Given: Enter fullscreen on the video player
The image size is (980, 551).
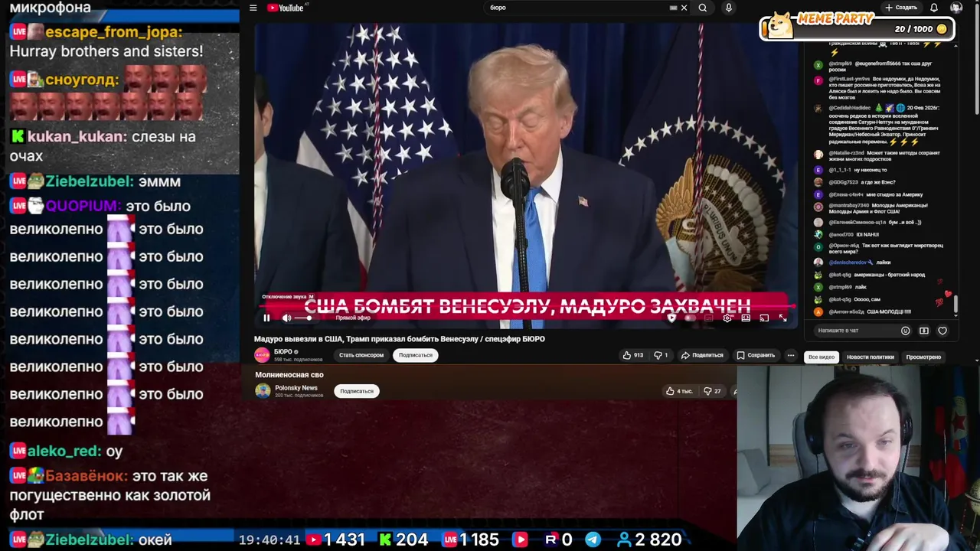Looking at the screenshot, I should pyautogui.click(x=782, y=318).
